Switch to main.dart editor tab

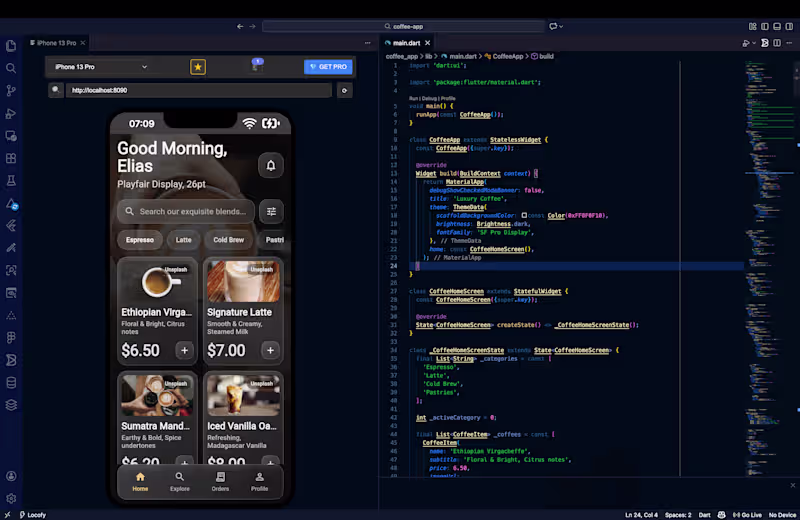(x=407, y=43)
